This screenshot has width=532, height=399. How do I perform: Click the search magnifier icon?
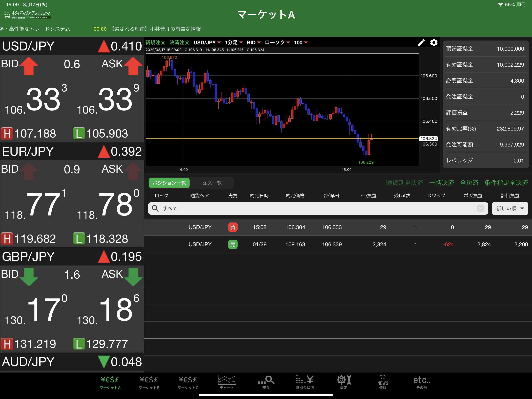[155, 208]
